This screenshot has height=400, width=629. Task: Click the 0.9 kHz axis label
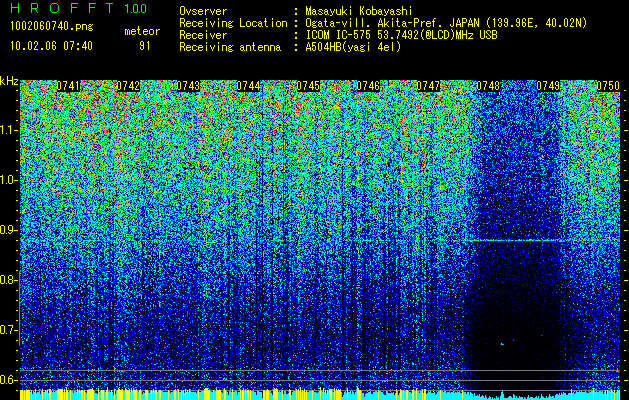(8, 230)
